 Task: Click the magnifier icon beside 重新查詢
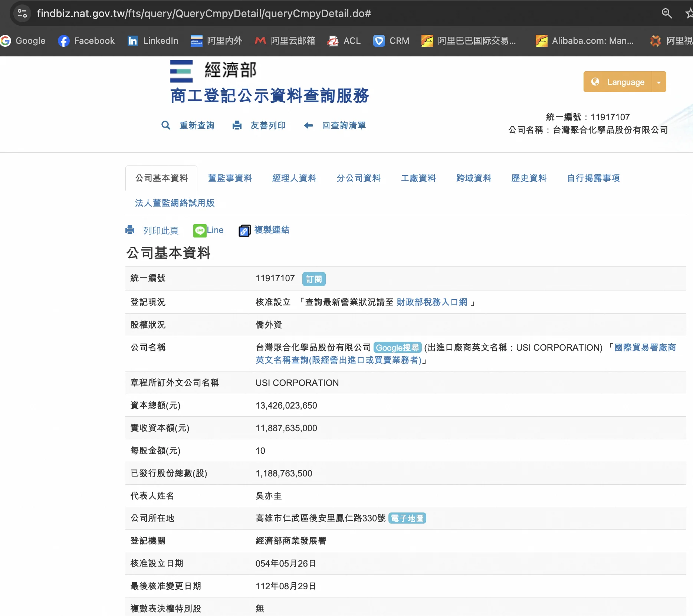coord(165,125)
